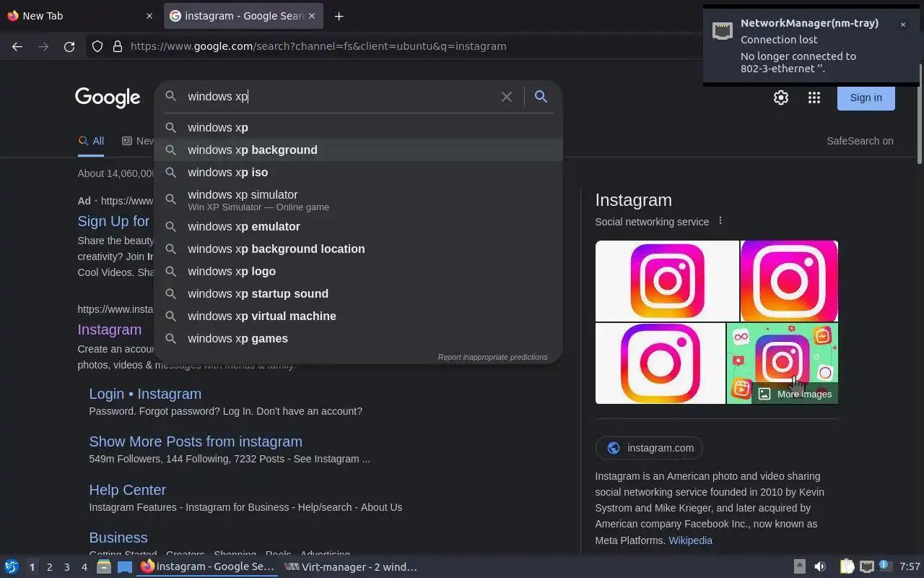Switch to workspace 2
Viewport: 924px width, 578px height.
(49, 567)
